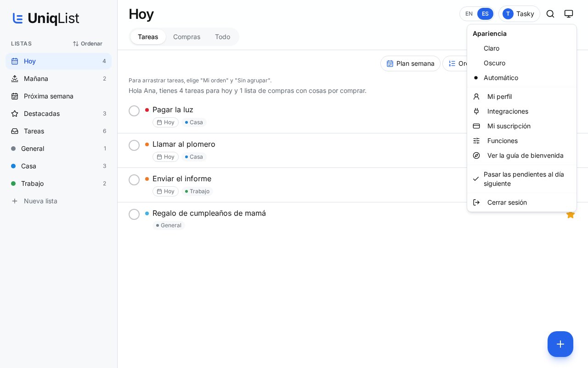Click the gold star on the Regalo task
This screenshot has height=368, width=588.
coord(571,214)
